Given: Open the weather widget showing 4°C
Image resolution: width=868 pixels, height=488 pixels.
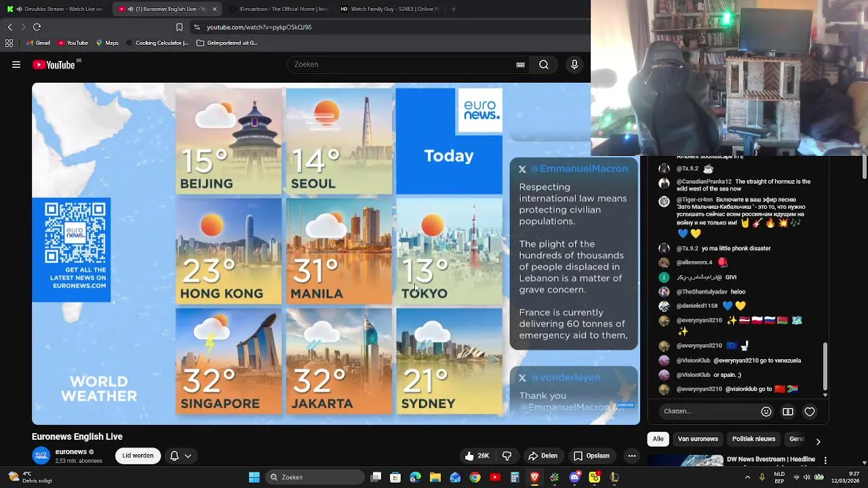Looking at the screenshot, I should (30, 477).
